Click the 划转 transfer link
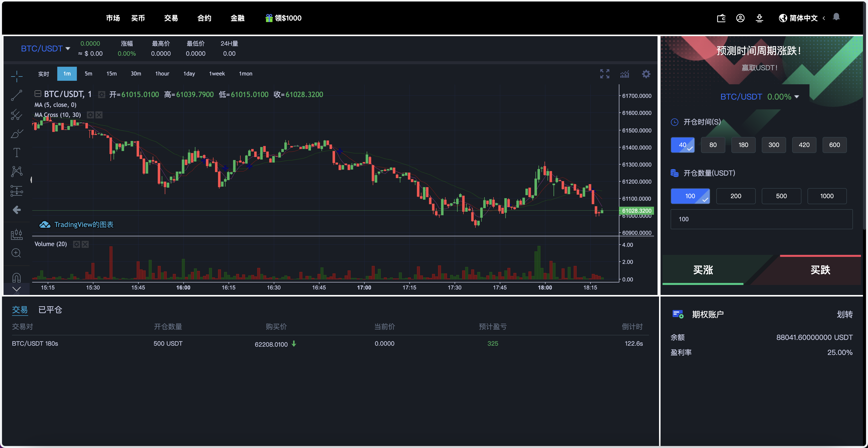The image size is (868, 448). click(844, 314)
